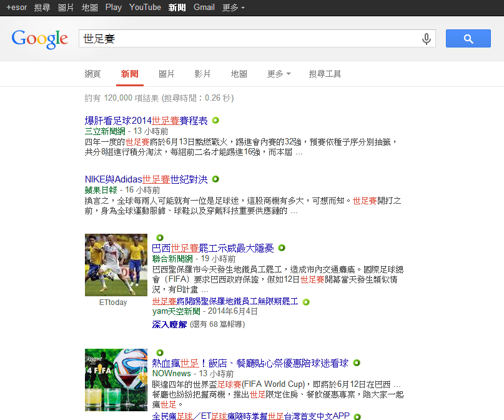The image size is (504, 420).
Task: Click 深入瞭解 more coverage link
Action: 169,324
